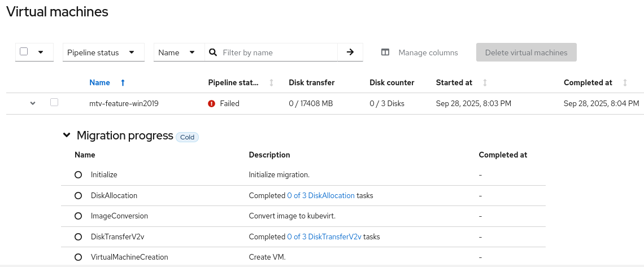Viewport: 644px width, 267px height.
Task: Open the bulk select caret menu
Action: click(x=41, y=52)
